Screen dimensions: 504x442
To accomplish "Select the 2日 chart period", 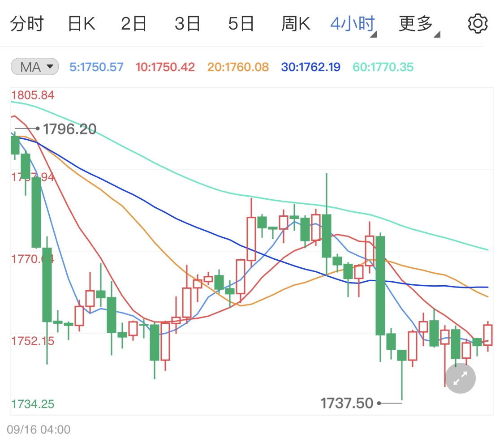I will coord(134,24).
